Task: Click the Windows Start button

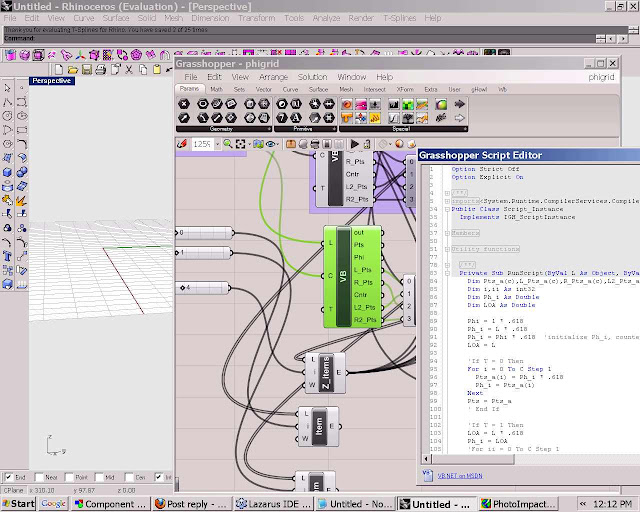Action: point(18,504)
